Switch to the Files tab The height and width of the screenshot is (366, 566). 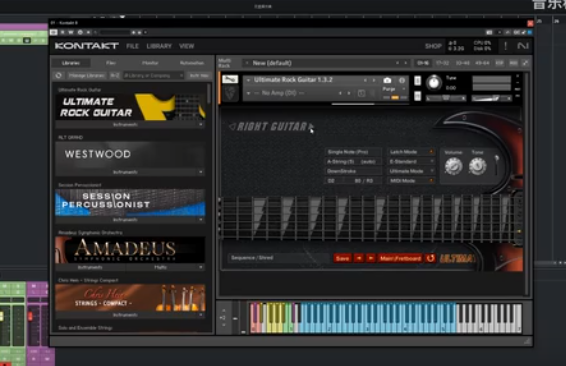coord(111,63)
